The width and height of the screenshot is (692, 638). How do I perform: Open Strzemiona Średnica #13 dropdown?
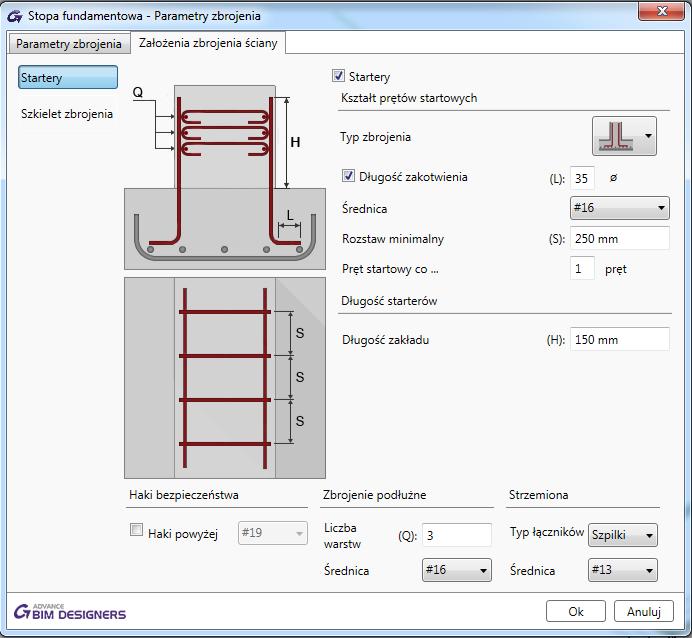click(623, 570)
